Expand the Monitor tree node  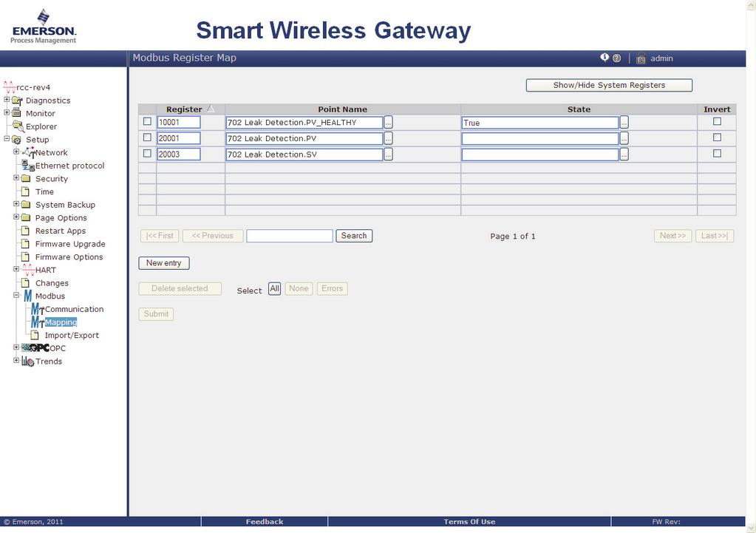point(7,112)
